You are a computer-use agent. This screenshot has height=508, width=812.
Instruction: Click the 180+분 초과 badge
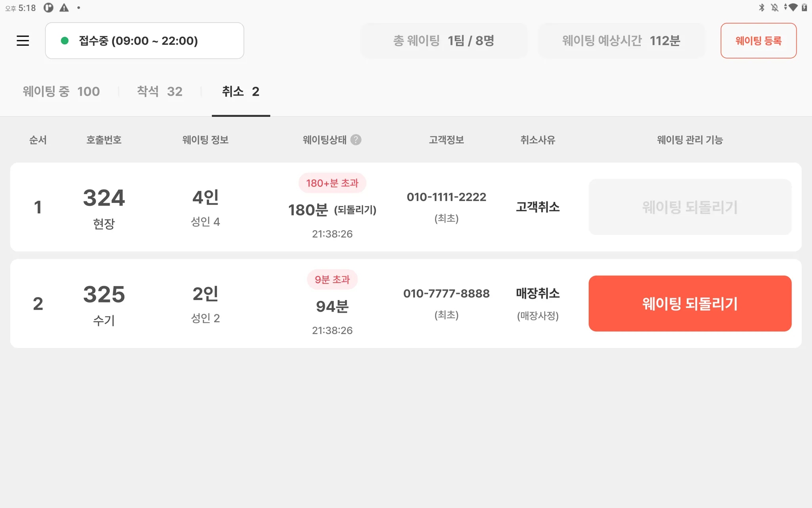point(332,183)
